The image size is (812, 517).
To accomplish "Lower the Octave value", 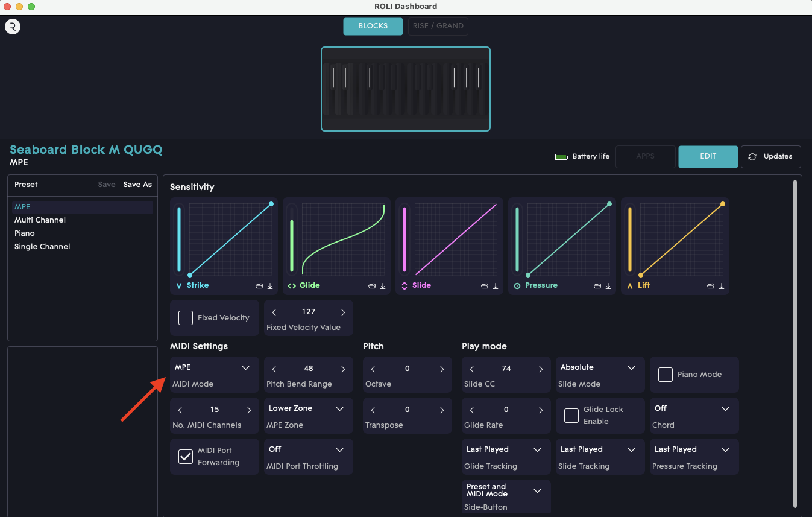I will [373, 369].
